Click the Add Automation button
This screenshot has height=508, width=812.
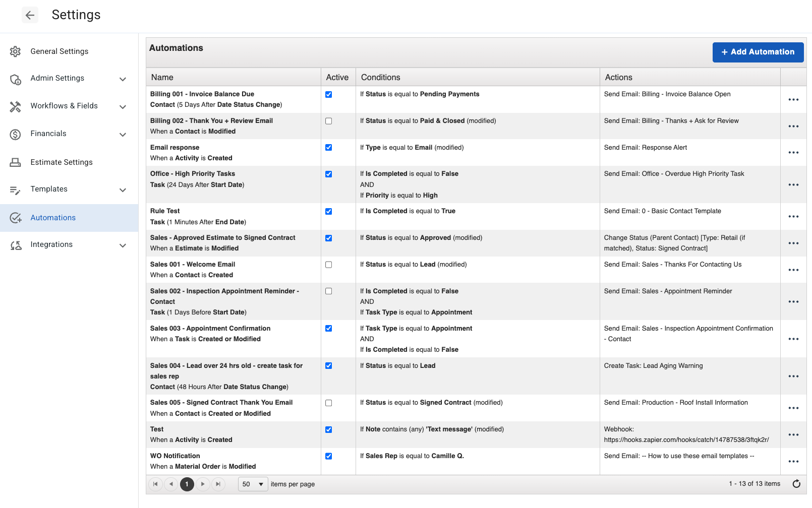pos(758,52)
